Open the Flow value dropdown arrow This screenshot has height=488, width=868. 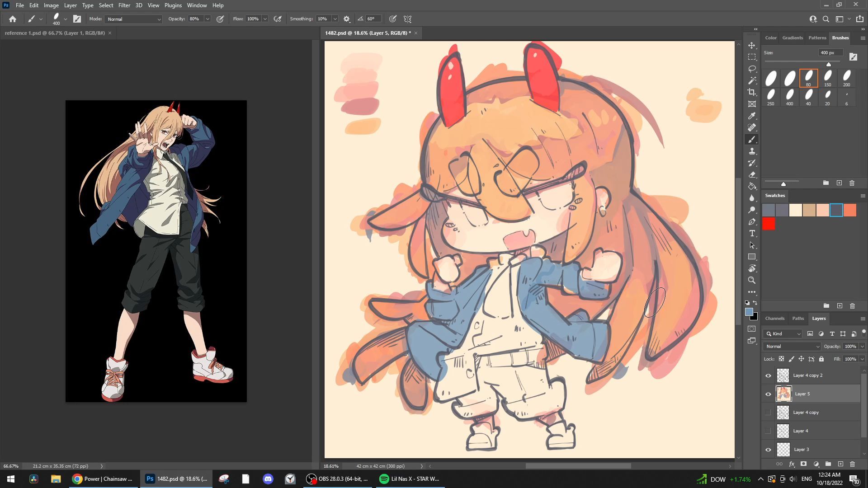pyautogui.click(x=265, y=19)
